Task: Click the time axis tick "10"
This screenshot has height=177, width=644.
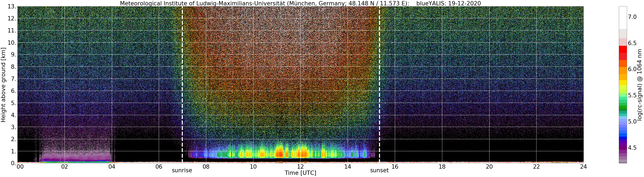Action: pos(253,167)
